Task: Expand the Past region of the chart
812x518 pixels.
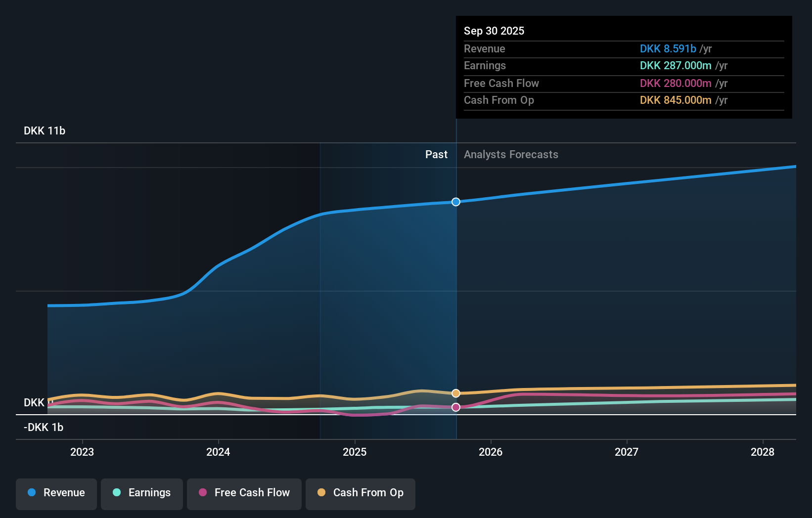Action: [436, 154]
